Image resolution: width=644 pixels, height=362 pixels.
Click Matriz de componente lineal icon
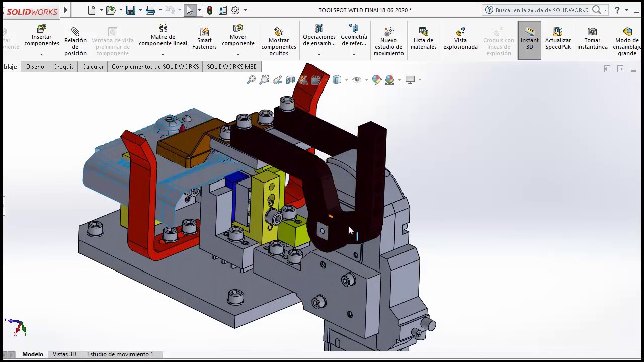point(163,29)
